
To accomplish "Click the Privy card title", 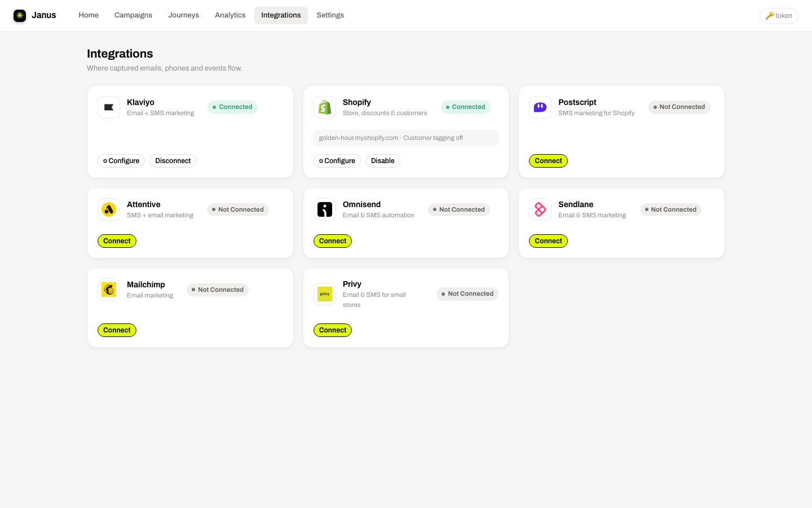I will pos(352,284).
